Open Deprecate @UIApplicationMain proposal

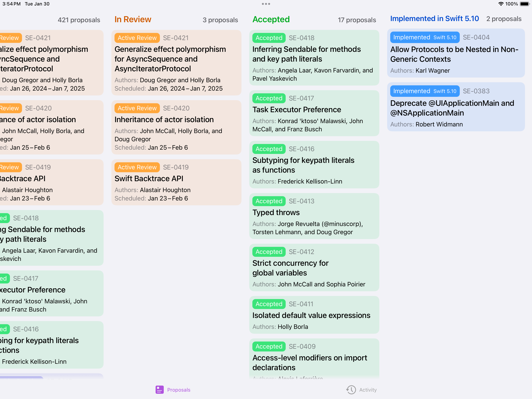point(456,107)
